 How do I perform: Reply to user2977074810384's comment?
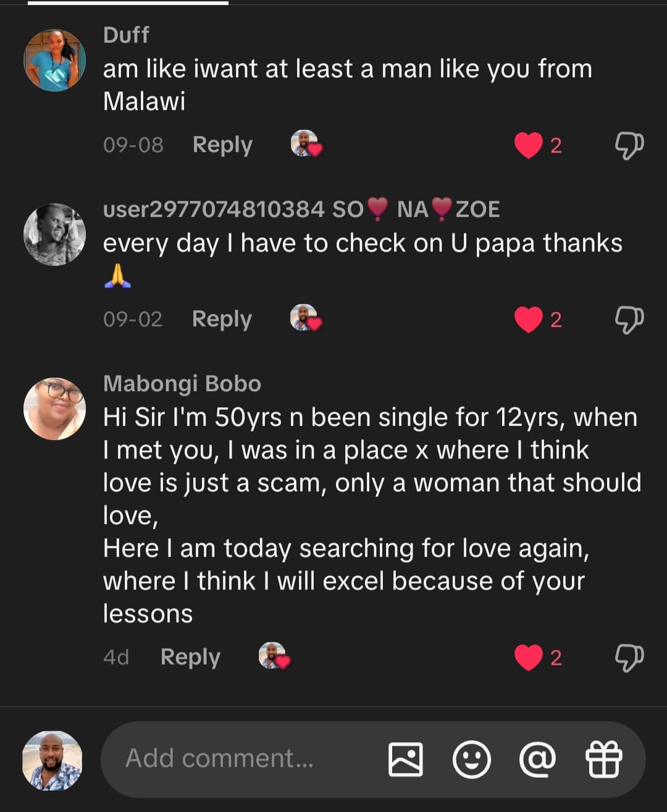click(222, 319)
